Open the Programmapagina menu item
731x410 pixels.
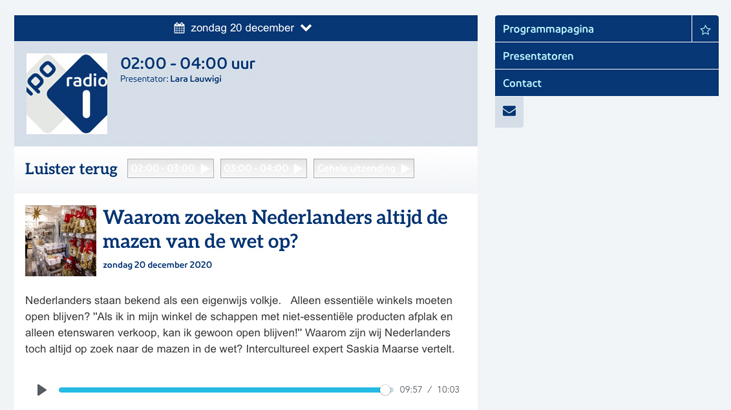pyautogui.click(x=593, y=29)
